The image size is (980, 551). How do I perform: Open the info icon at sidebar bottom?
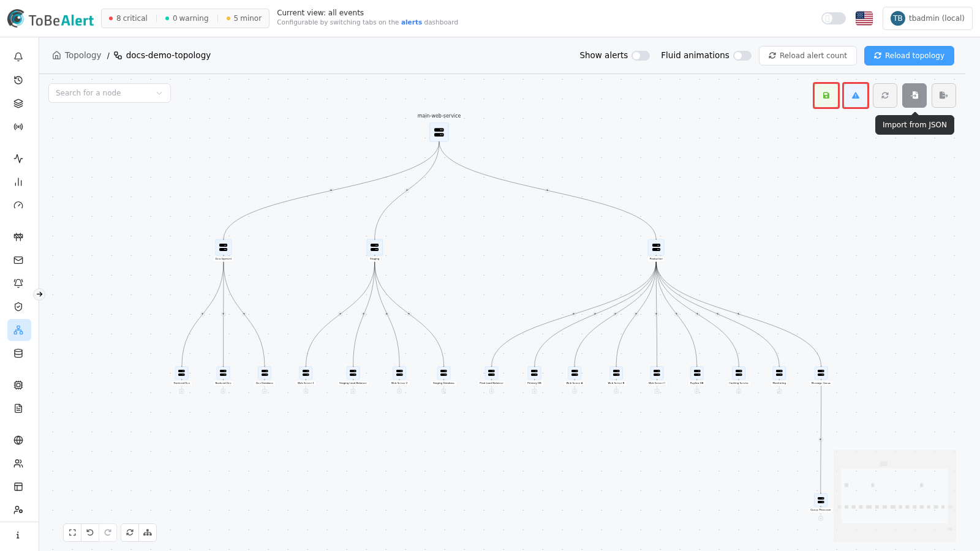(18, 535)
